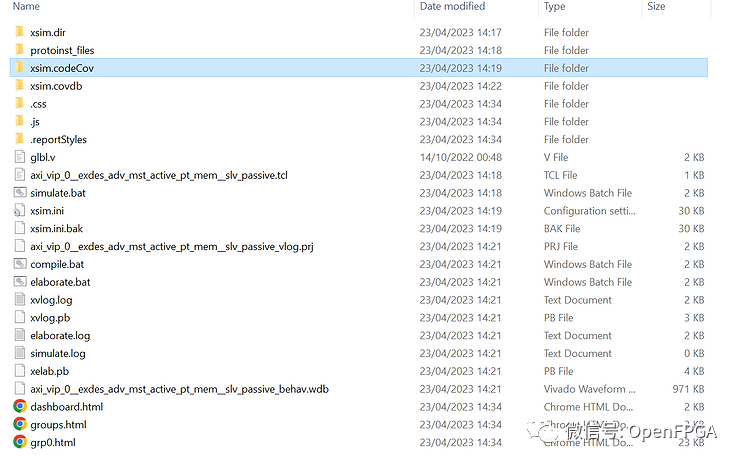Select the xsim.covdb name
This screenshot has height=465, width=740.
pos(56,86)
